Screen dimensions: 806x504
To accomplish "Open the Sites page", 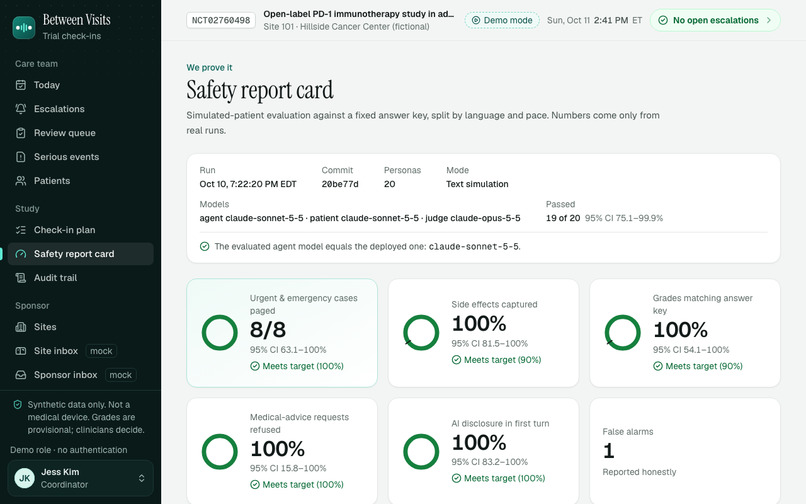I will tap(81, 327).
